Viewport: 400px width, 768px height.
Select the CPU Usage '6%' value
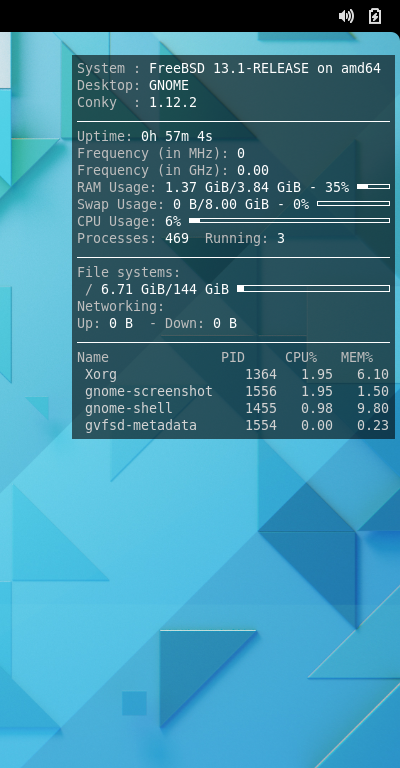[173, 221]
